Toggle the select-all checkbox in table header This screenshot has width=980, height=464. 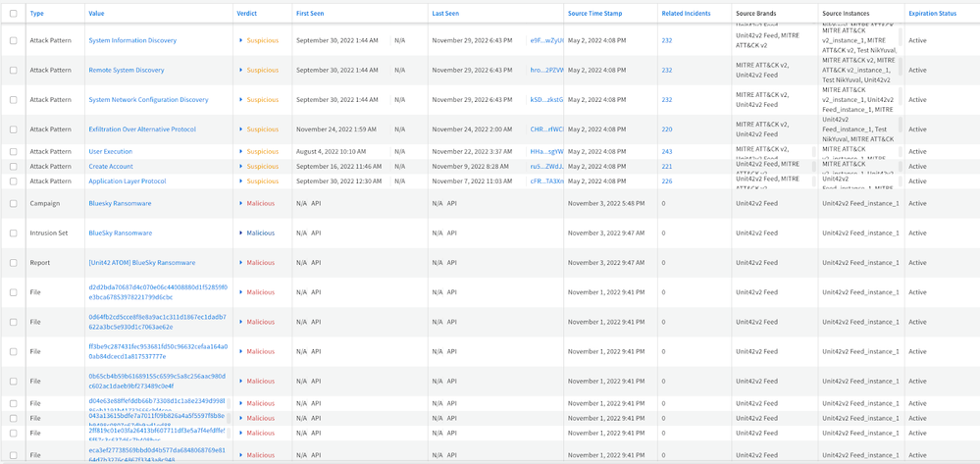pos(13,14)
